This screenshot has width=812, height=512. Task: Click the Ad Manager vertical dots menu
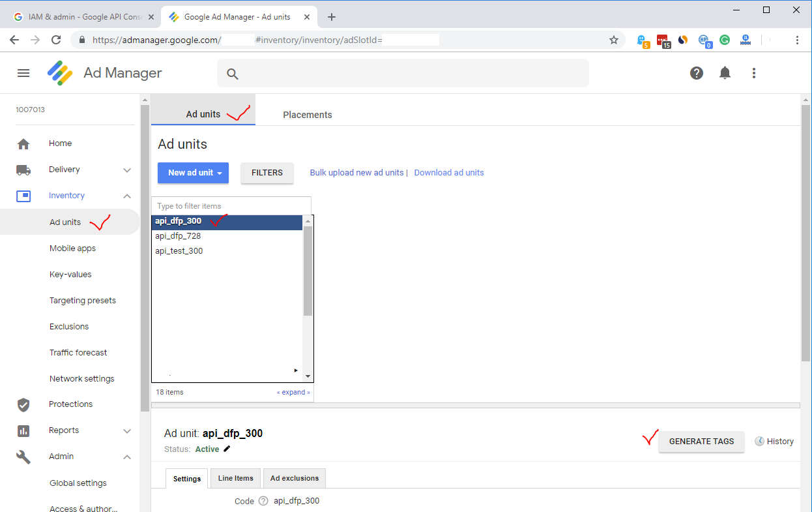(x=754, y=73)
